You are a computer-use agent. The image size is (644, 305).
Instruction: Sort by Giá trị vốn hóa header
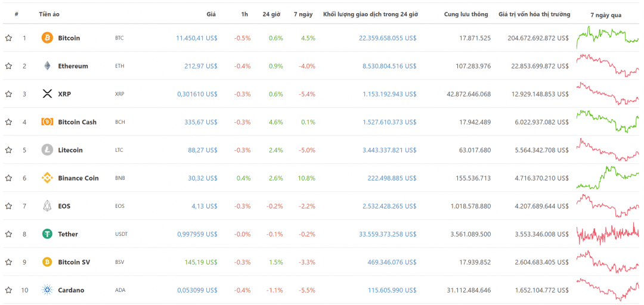click(534, 14)
